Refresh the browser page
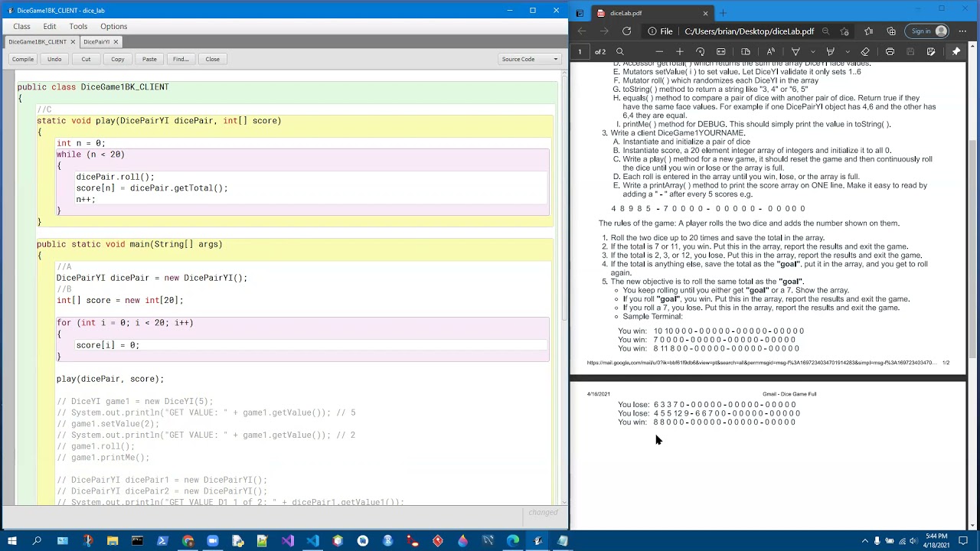980x551 pixels. click(x=627, y=31)
